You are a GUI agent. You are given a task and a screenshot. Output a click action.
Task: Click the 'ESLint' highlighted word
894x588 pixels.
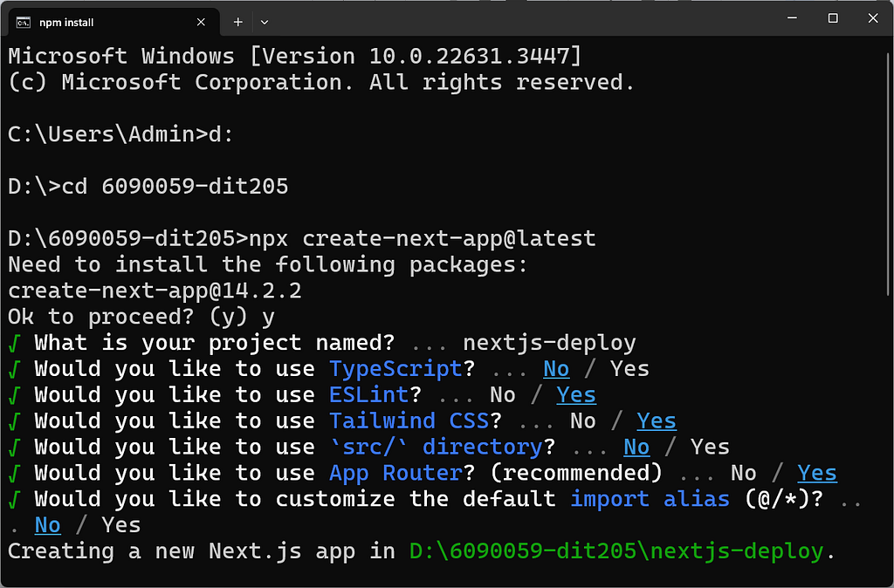coord(369,395)
